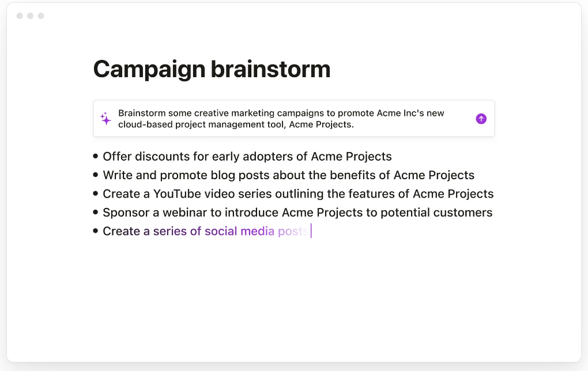Click the bullet point before 'Offer discounts'
588x371 pixels.
[96, 156]
